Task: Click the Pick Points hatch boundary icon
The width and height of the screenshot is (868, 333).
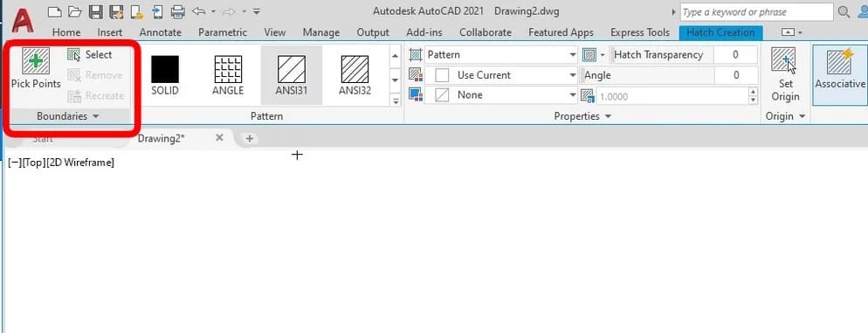Action: 36,61
